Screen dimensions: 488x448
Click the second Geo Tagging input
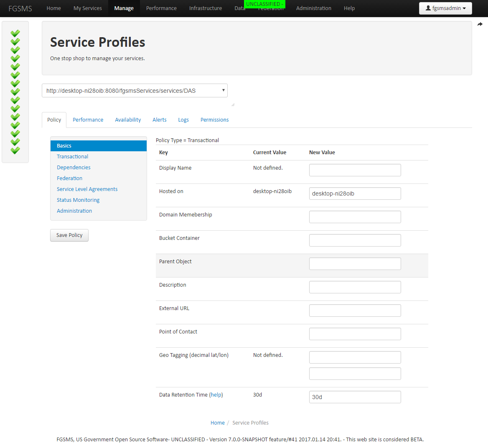tap(355, 374)
